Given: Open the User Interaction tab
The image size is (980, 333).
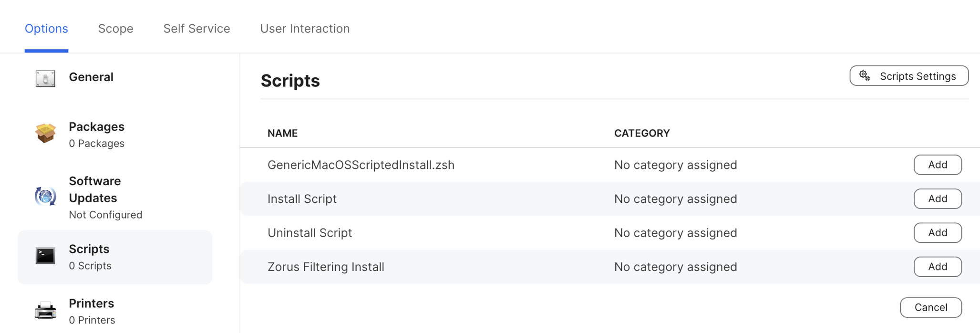Looking at the screenshot, I should point(305,29).
